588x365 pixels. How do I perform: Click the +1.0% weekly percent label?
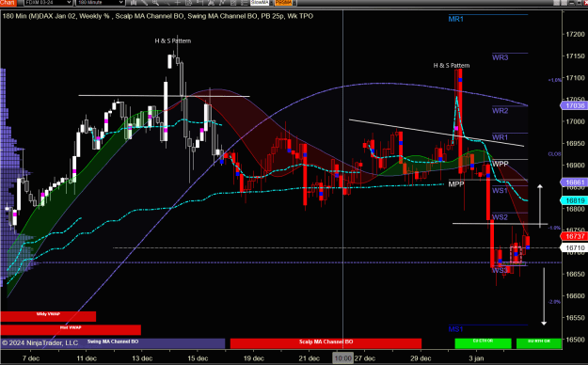click(x=555, y=80)
